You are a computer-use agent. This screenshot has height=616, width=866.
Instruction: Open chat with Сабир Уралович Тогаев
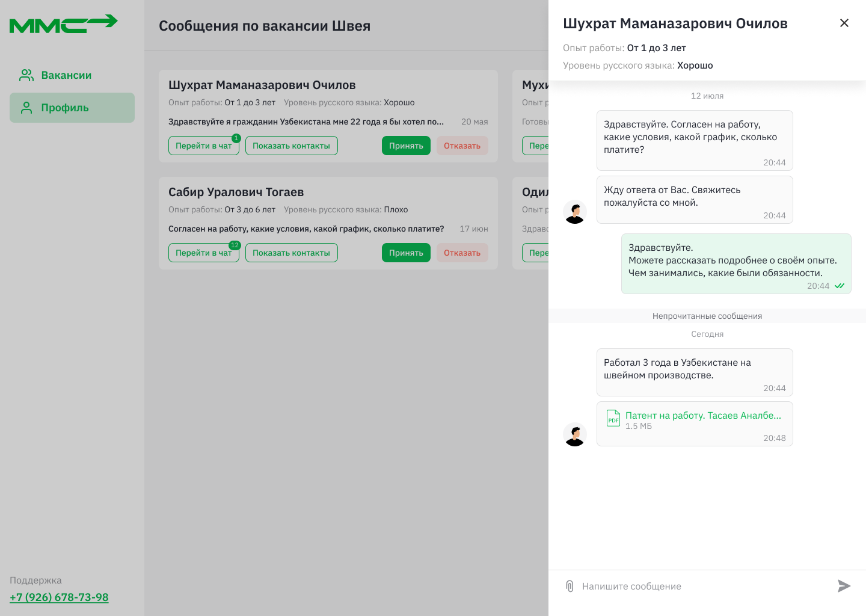point(203,253)
